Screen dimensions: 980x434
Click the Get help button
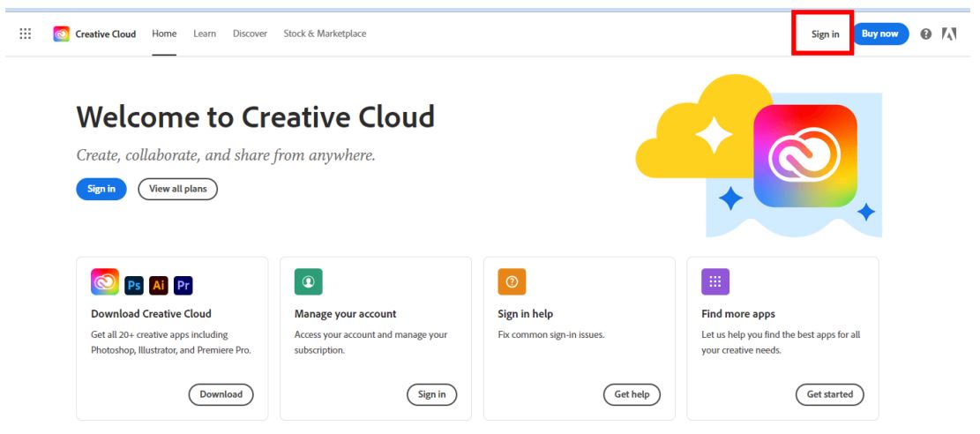(x=632, y=394)
